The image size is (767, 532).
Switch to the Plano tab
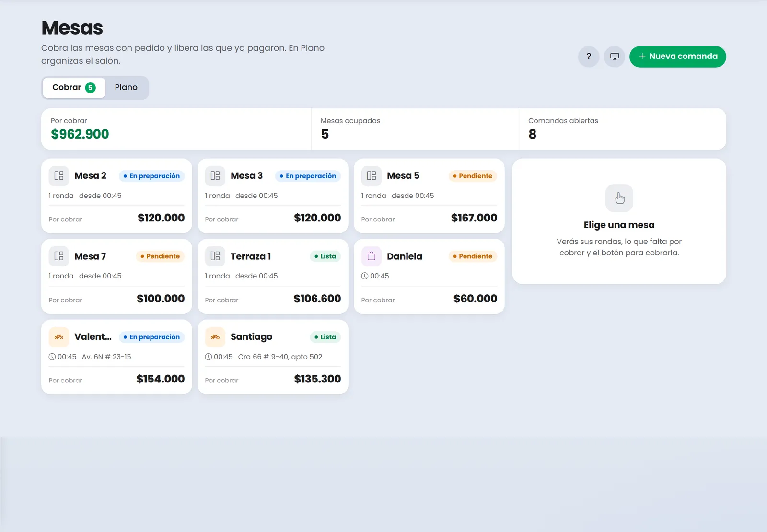126,88
